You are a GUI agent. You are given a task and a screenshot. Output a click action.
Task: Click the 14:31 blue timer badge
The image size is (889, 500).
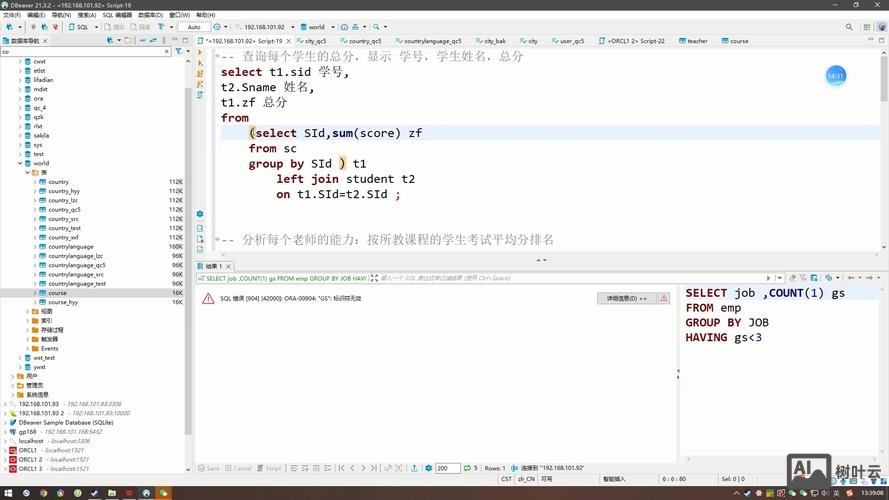(836, 76)
